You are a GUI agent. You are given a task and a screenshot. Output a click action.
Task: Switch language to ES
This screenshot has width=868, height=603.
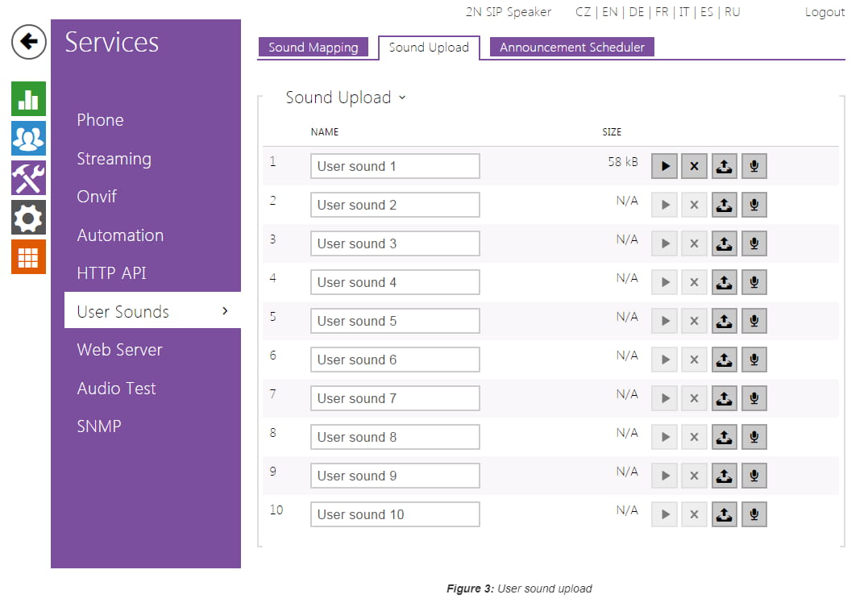[707, 12]
